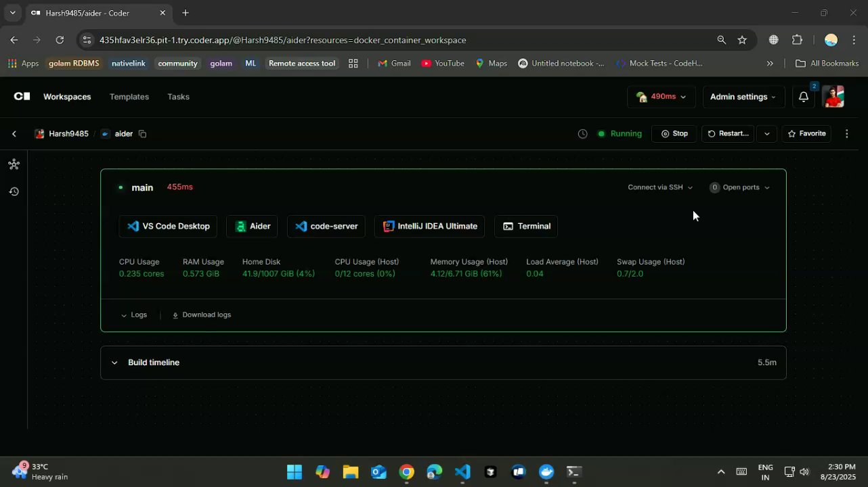Open Docker Desktop from the taskbar
The width and height of the screenshot is (868, 487).
coord(546,472)
